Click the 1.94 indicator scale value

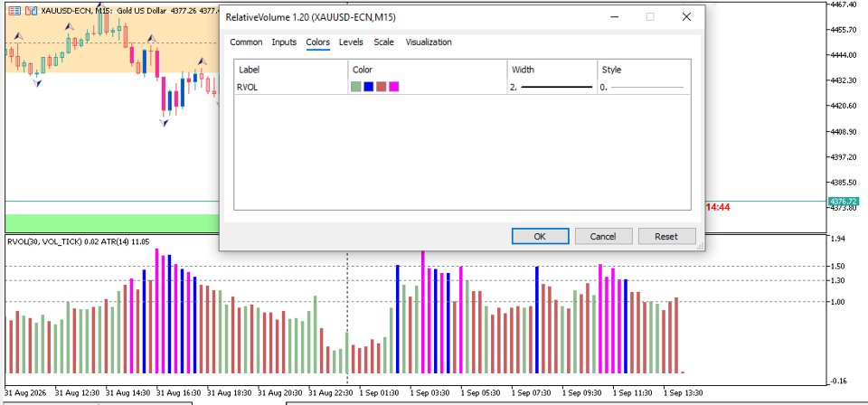[x=839, y=239]
